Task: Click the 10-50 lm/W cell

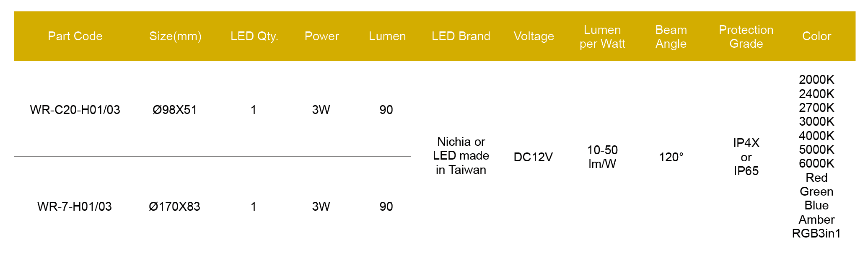Action: [x=602, y=157]
